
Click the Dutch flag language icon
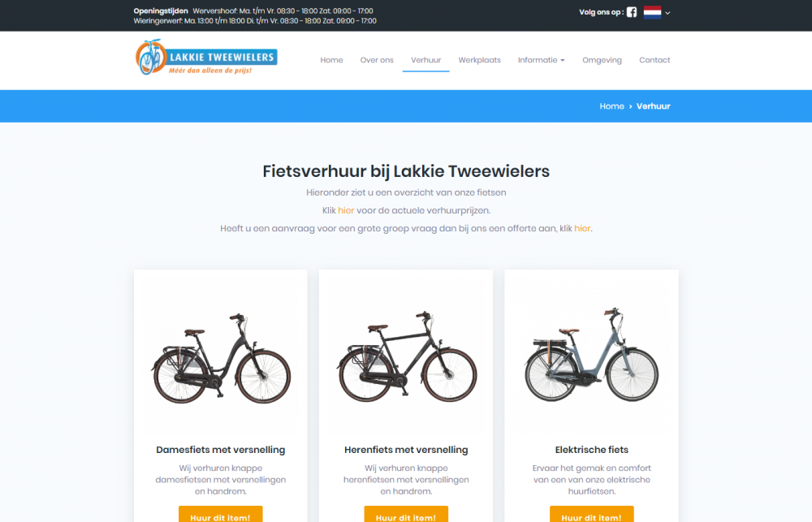652,12
